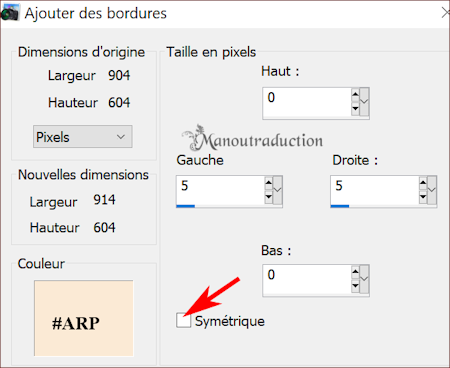The image size is (450, 368).
Task: Open the Bas field slider dropdown
Action: click(364, 279)
